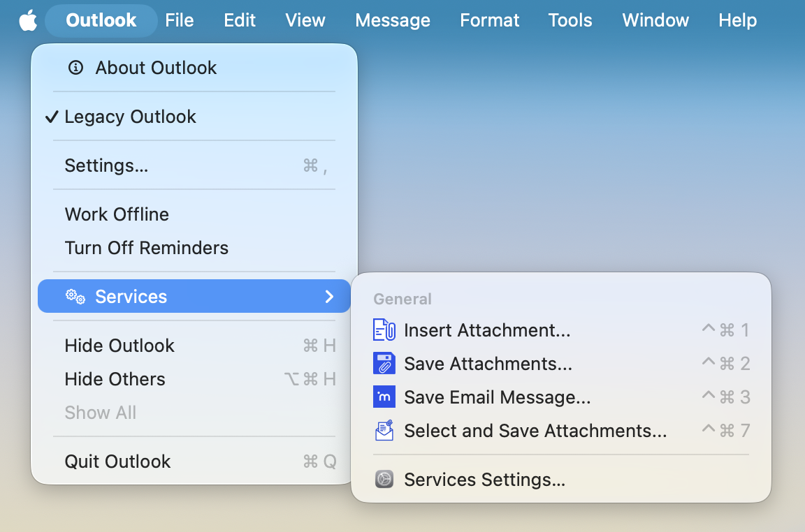Open the Outlook menu in menu bar
The image size is (805, 532).
click(x=101, y=20)
